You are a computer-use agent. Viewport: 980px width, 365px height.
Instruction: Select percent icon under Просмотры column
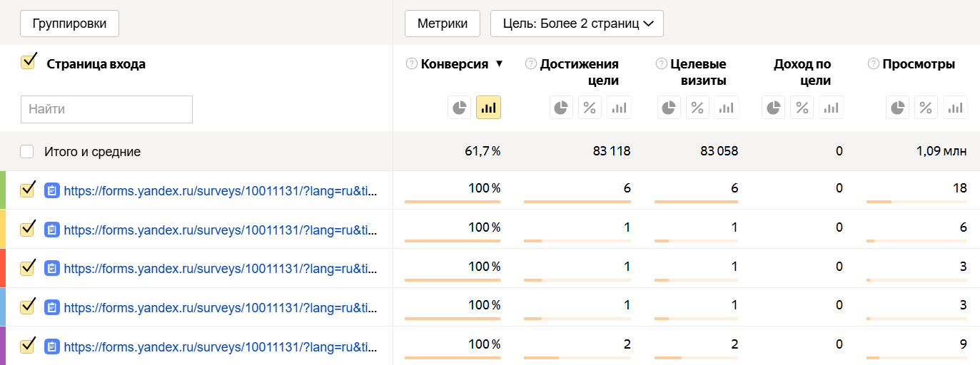coord(926,108)
